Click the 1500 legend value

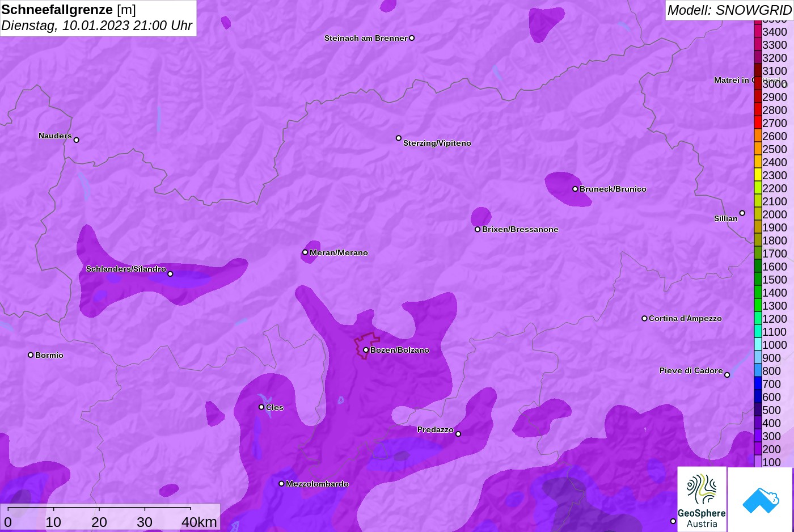(x=775, y=280)
